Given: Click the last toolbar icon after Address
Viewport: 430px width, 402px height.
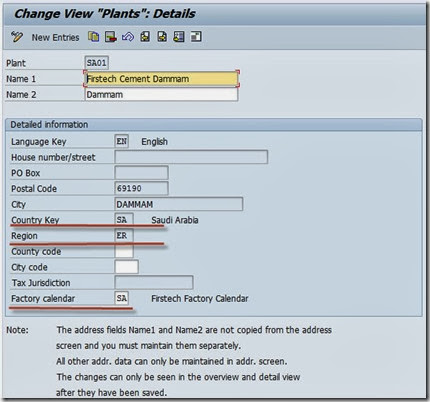Looking at the screenshot, I should (x=196, y=36).
